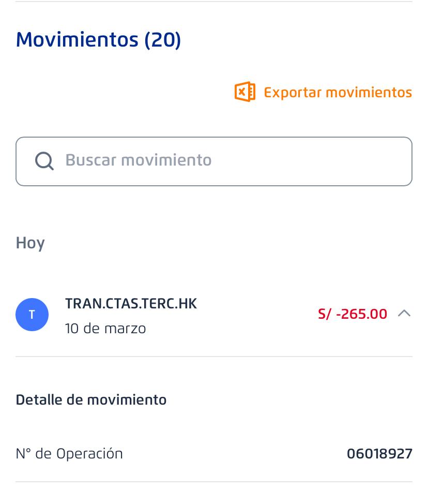The width and height of the screenshot is (428, 504).
Task: Click the 10 de marzo date
Action: 105,329
